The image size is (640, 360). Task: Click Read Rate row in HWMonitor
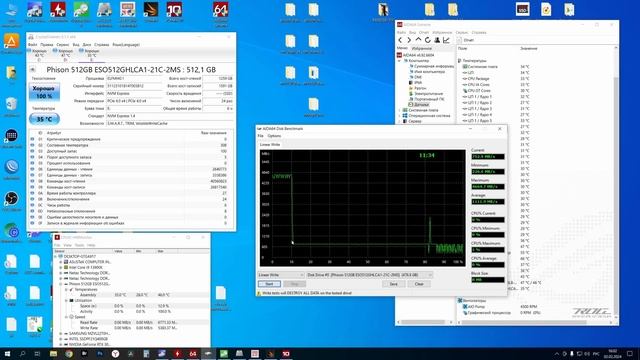pos(131,322)
